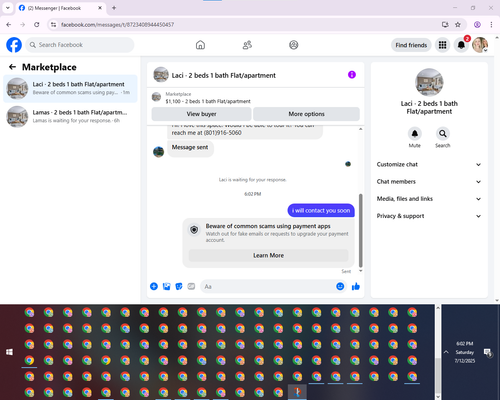Expand the Customize chat section
This screenshot has width=500, height=400.
(x=429, y=164)
